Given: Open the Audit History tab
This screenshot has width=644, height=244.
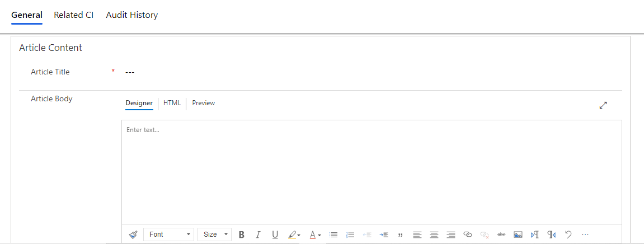Looking at the screenshot, I should coord(132,15).
